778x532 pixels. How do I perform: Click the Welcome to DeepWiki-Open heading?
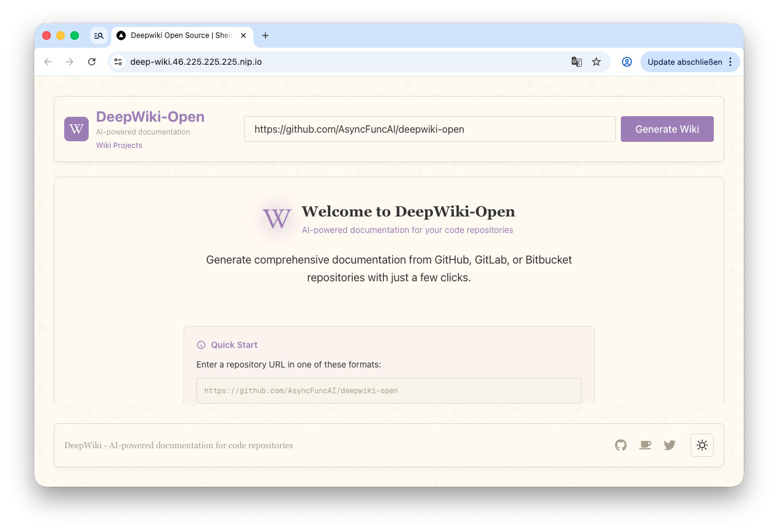pos(408,212)
